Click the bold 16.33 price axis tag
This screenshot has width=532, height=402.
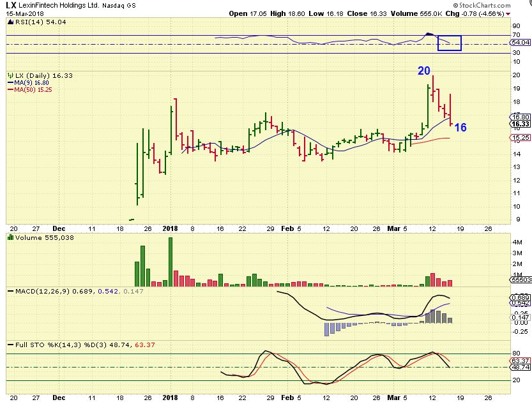click(x=520, y=124)
